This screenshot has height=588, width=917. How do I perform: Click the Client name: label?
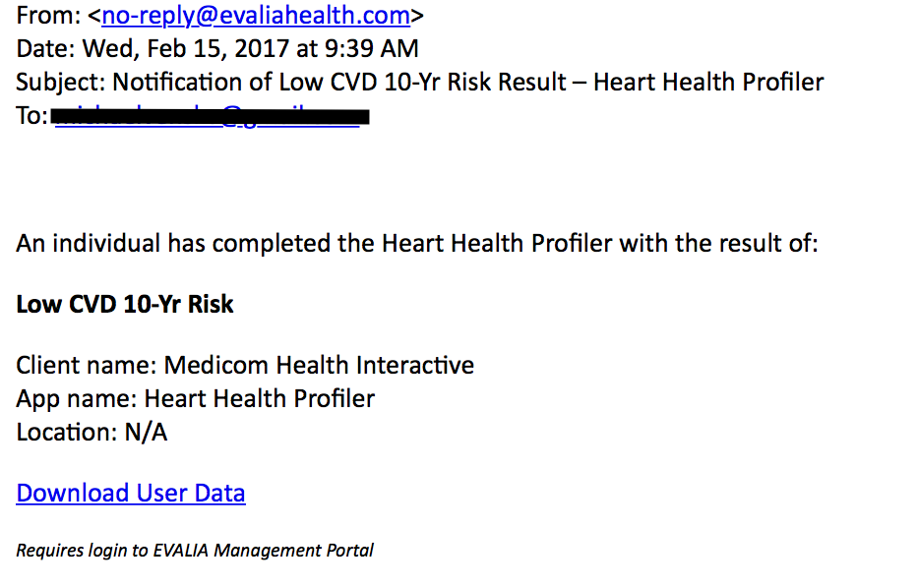pos(87,366)
